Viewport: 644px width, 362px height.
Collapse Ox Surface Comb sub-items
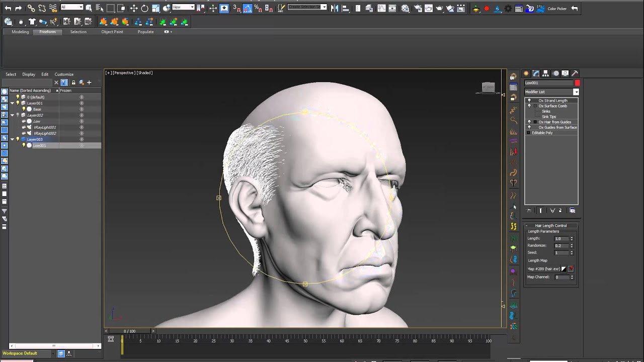535,106
